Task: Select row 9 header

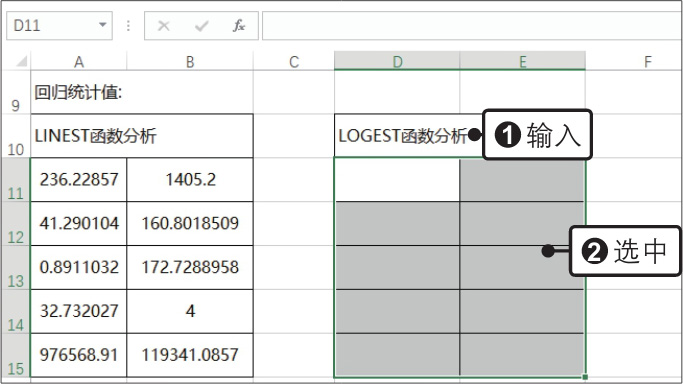Action: pos(15,92)
